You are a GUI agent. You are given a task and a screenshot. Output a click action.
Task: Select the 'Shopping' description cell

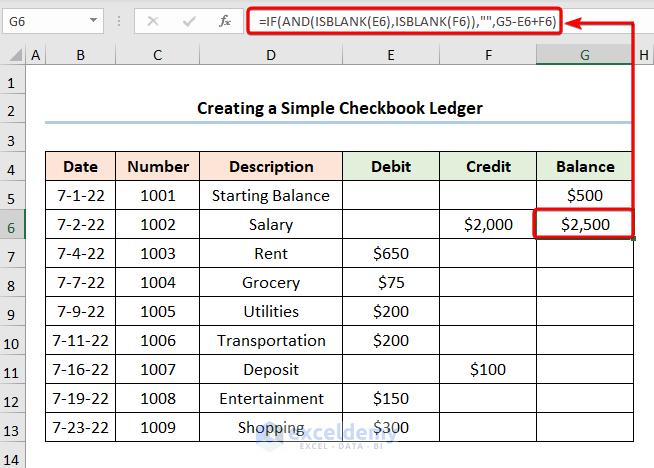[x=271, y=427]
